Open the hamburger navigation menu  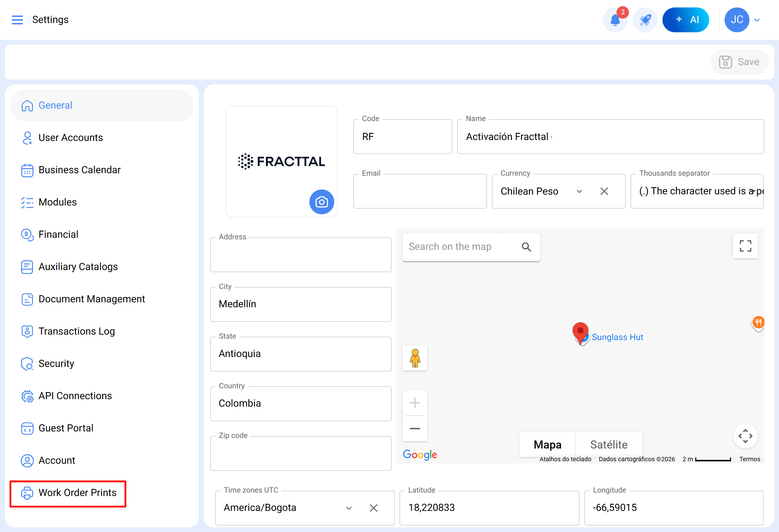tap(17, 20)
